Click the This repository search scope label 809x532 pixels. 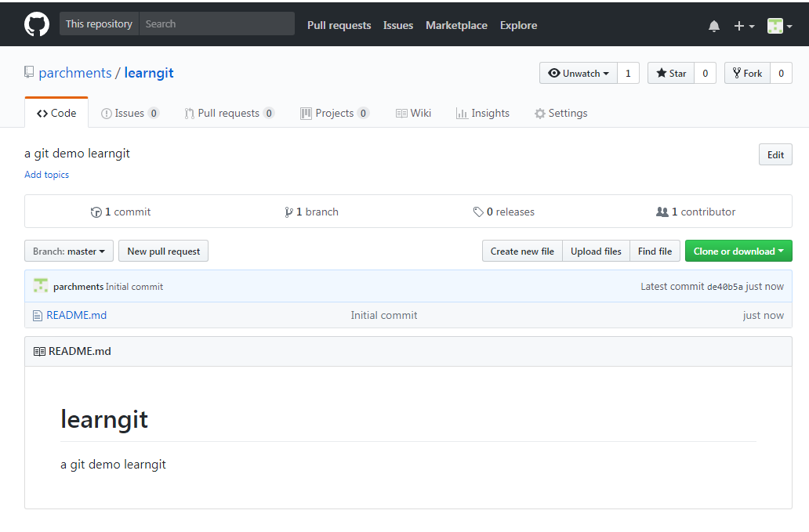pos(99,24)
